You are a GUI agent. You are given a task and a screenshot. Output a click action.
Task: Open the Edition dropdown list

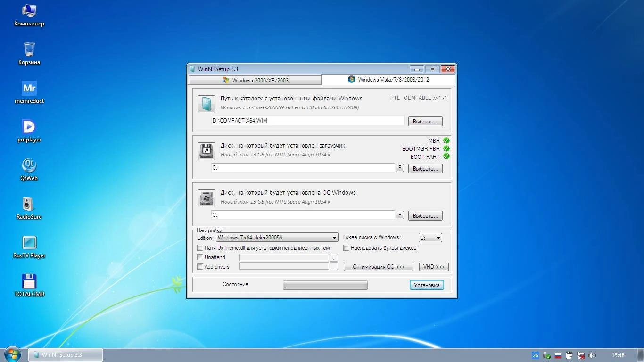click(x=277, y=238)
